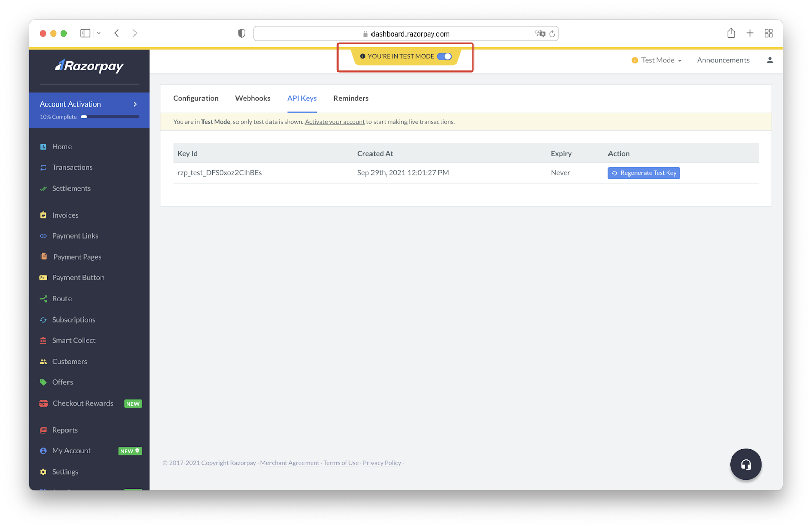Click the Expiry column header
Viewport: 812px width, 529px height.
click(x=561, y=154)
